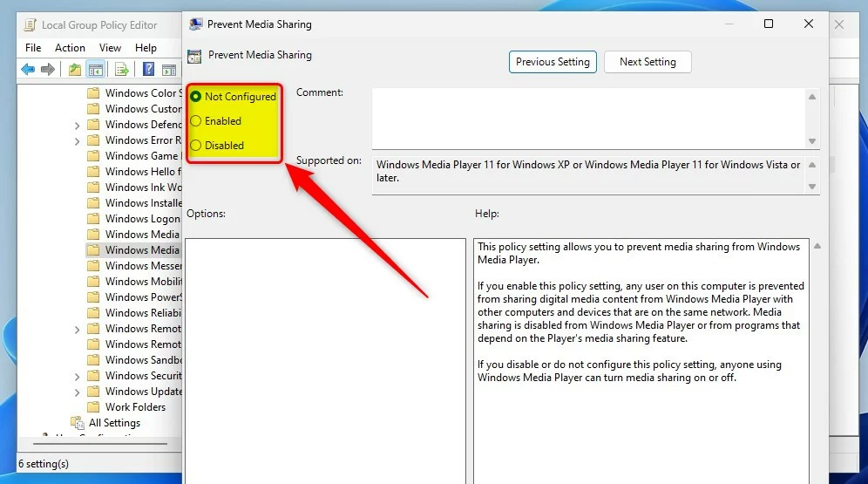
Task: Click the folder icon of Windows Sandbox
Action: (93, 359)
